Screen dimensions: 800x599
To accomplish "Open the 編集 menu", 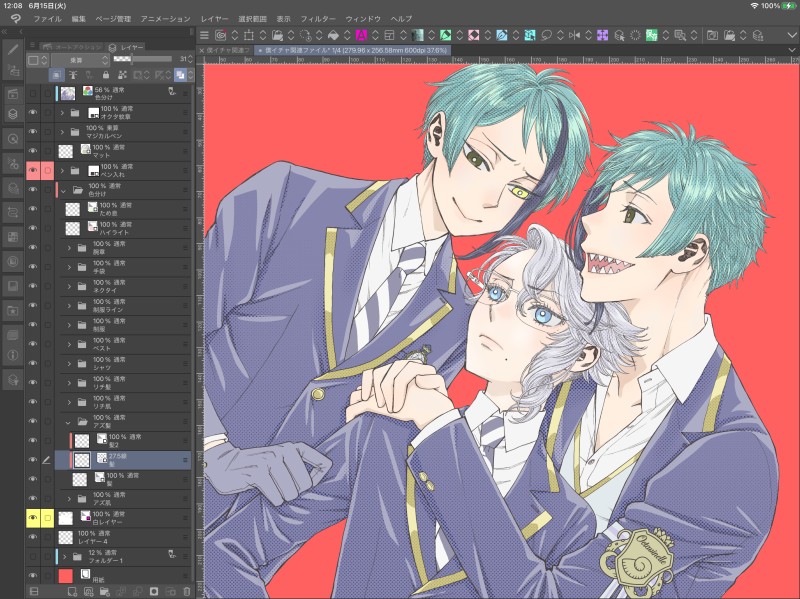I will [79, 19].
